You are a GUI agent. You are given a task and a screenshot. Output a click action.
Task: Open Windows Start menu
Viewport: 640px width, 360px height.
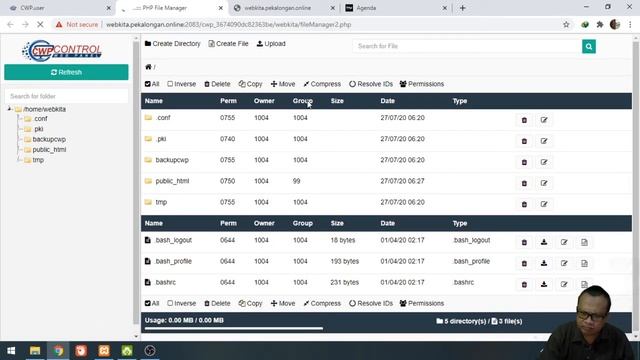(11, 351)
